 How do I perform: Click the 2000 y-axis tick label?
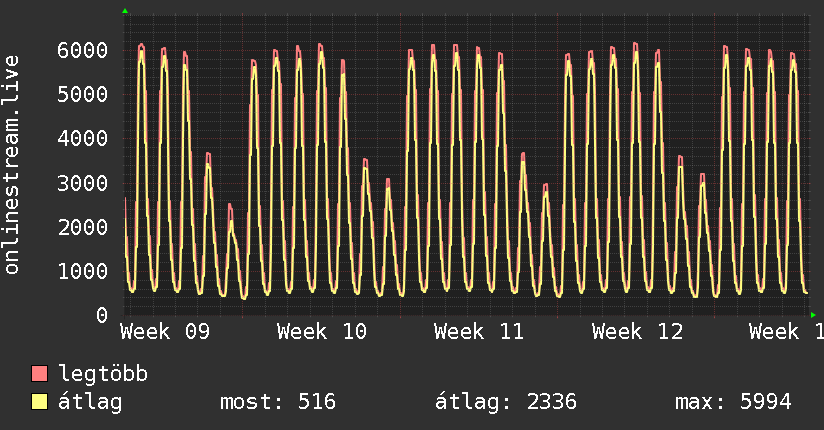click(83, 227)
